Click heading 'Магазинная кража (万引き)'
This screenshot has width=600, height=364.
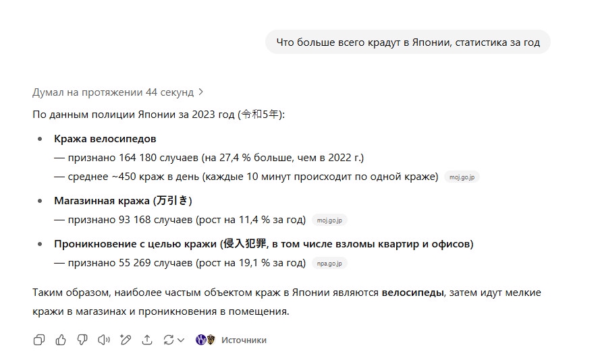(x=123, y=201)
